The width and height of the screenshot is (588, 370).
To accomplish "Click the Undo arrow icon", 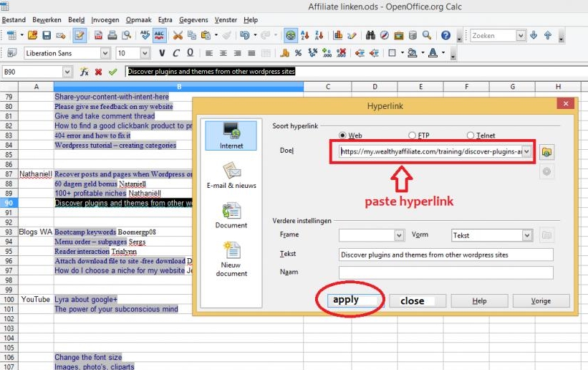I will coord(244,35).
